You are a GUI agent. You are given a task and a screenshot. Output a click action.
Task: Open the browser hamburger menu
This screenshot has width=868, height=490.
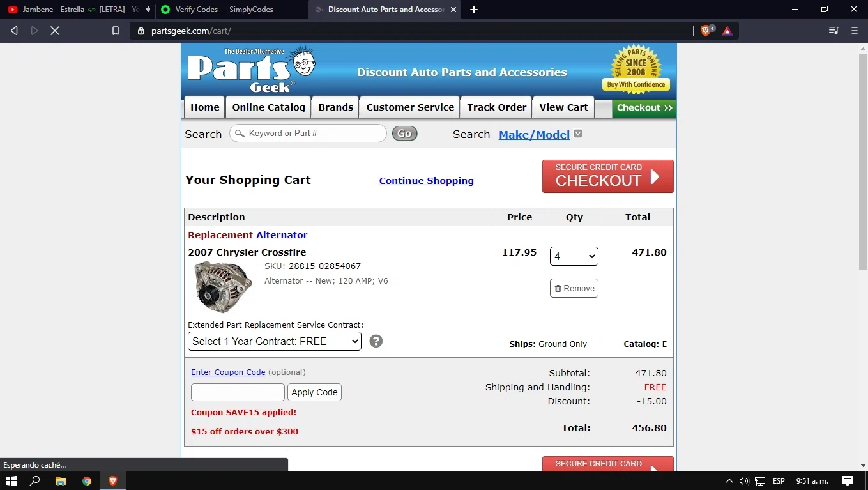tap(855, 31)
